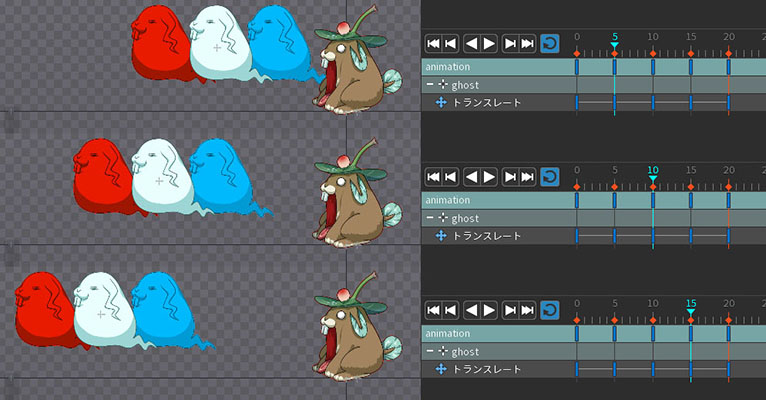
Task: Toggle loop playback in frame-5 panel
Action: 550,43
